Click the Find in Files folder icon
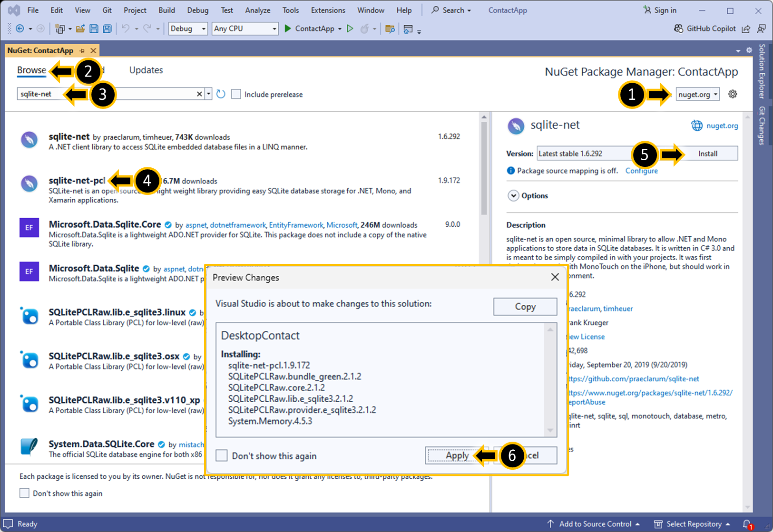773x532 pixels. [390, 29]
